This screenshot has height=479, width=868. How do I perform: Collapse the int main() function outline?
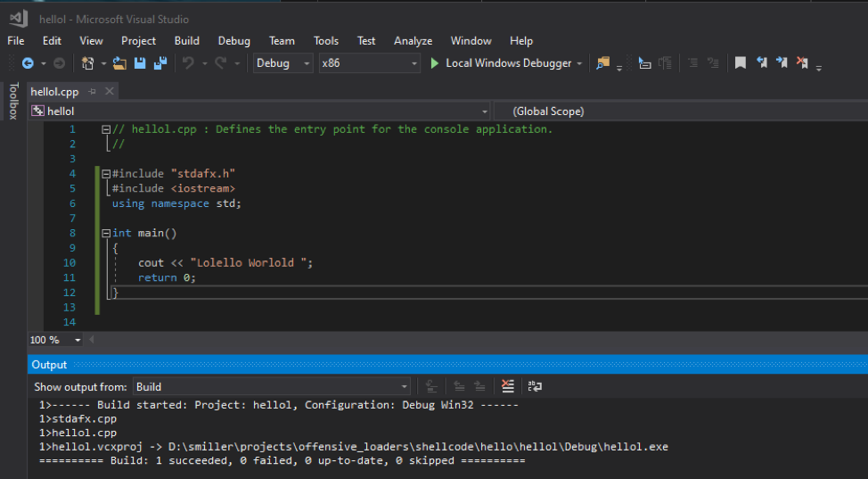[x=106, y=234]
